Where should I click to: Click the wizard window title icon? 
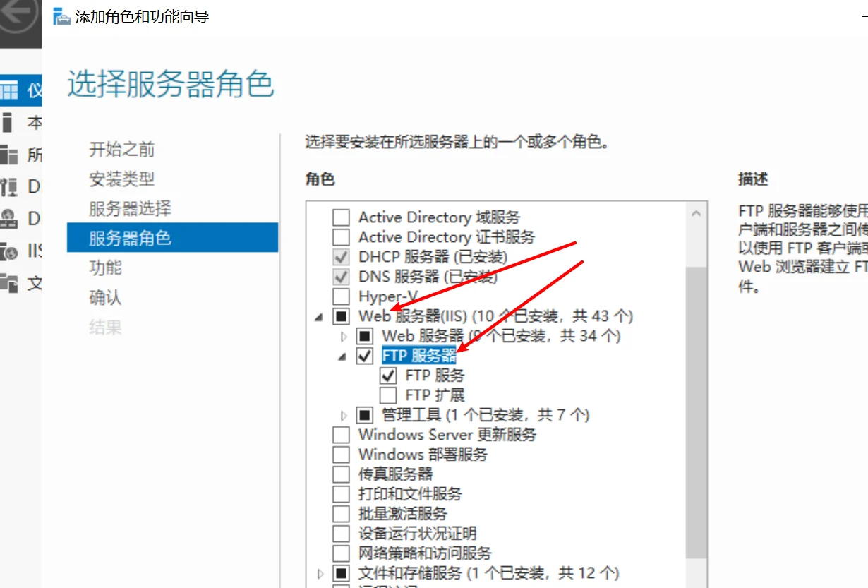pyautogui.click(x=61, y=16)
